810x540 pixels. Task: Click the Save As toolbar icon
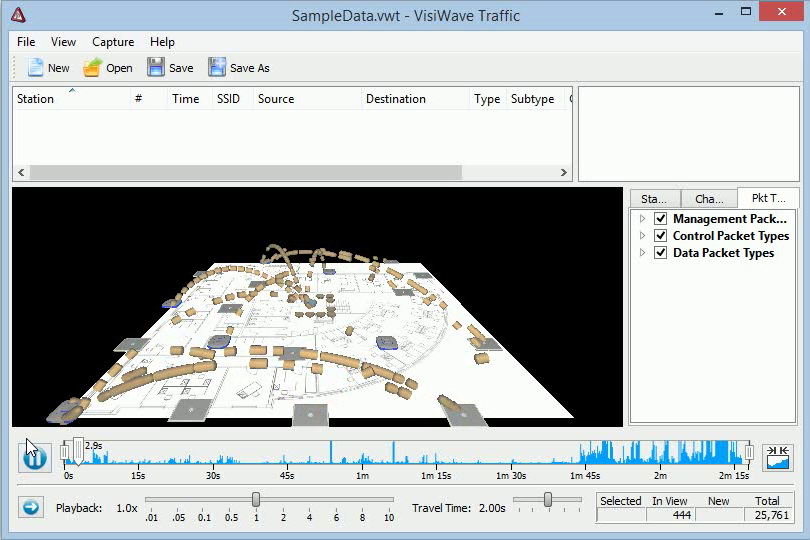[x=217, y=68]
